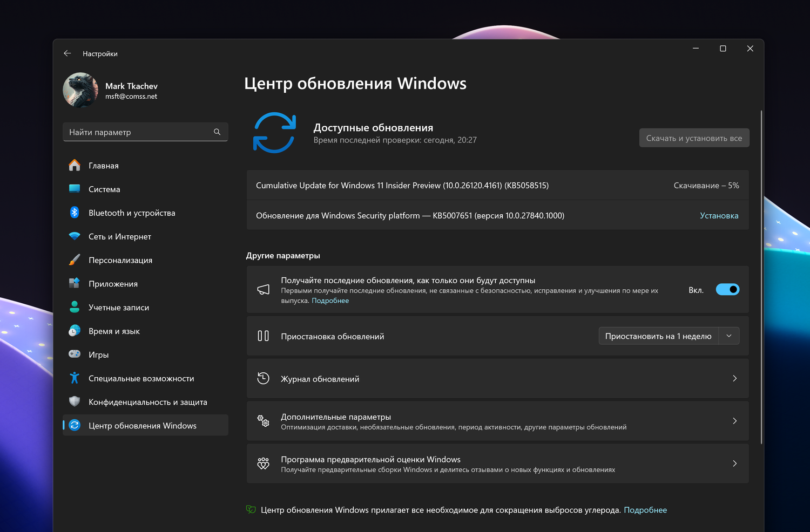Click the Bluetooth icon in sidebar

coord(75,213)
